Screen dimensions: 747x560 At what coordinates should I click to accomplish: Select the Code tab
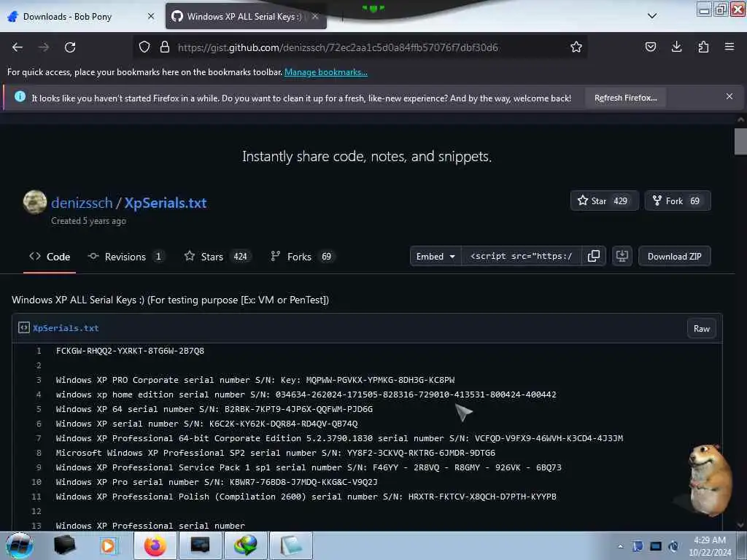coord(50,257)
